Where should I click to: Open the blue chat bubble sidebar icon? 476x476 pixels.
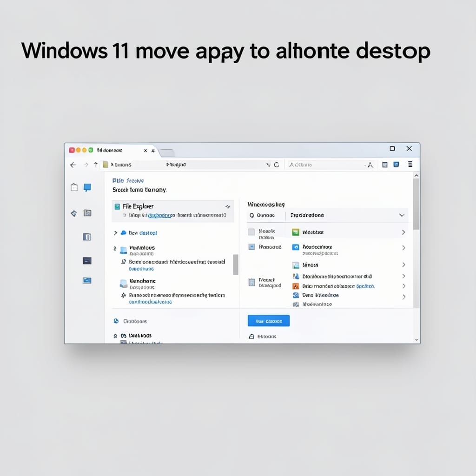pos(87,188)
